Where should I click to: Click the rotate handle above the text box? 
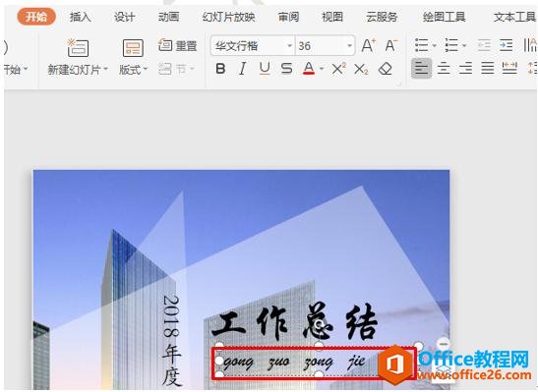pyautogui.click(x=319, y=323)
